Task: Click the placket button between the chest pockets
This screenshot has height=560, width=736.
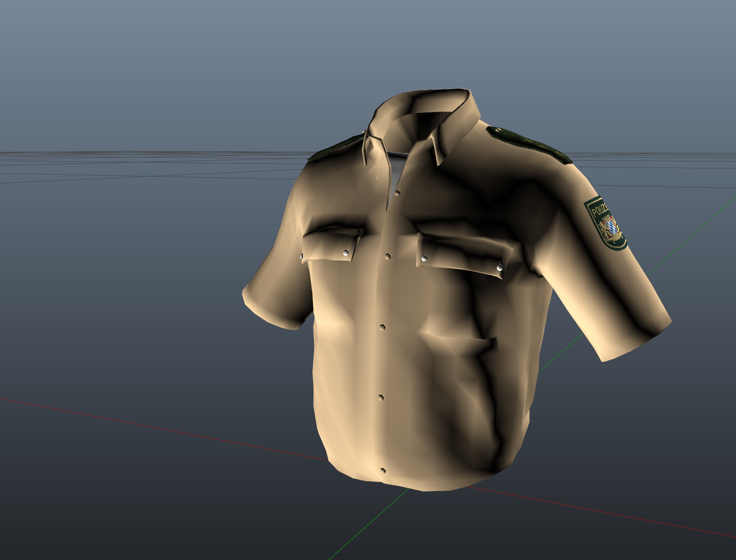Action: pyautogui.click(x=388, y=257)
